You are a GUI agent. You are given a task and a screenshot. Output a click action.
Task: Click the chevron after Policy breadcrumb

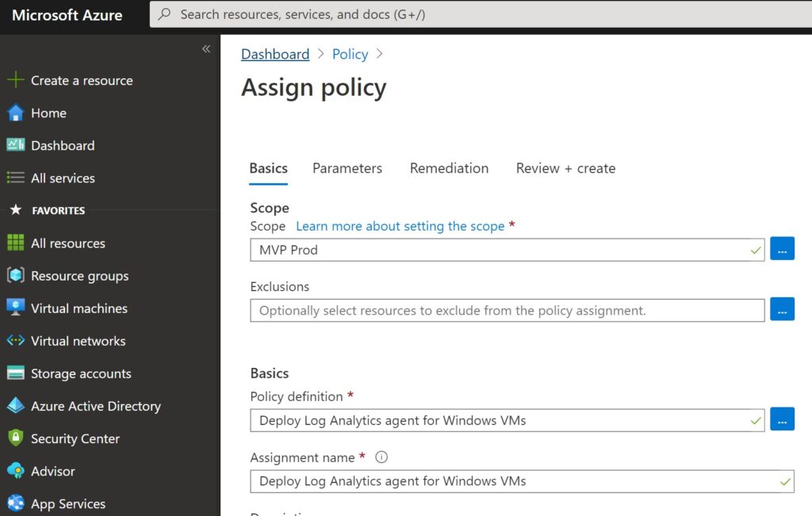click(380, 54)
